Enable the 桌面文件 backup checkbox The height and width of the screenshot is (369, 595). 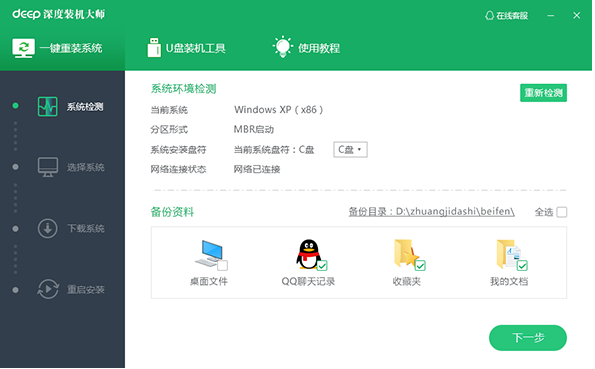[x=223, y=265]
